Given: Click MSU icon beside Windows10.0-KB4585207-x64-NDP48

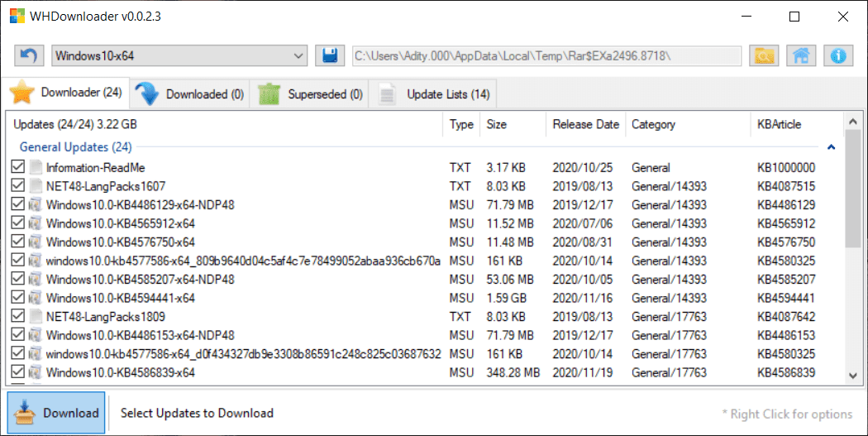Looking at the screenshot, I should [x=36, y=279].
